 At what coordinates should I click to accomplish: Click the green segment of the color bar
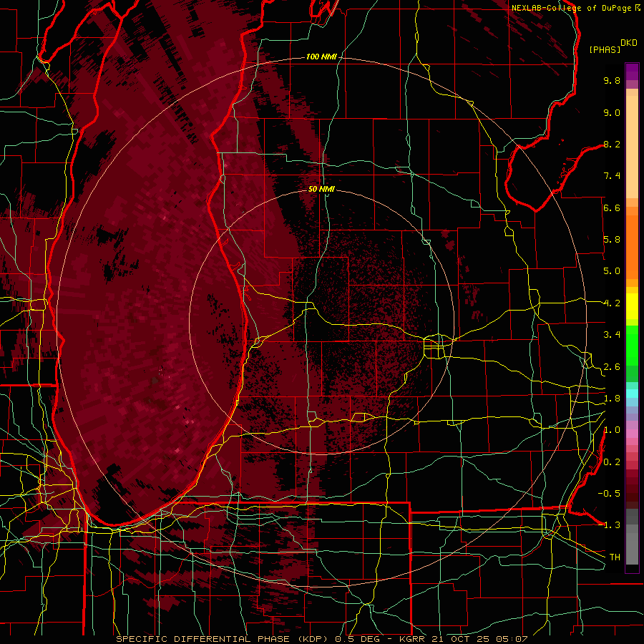[632, 345]
